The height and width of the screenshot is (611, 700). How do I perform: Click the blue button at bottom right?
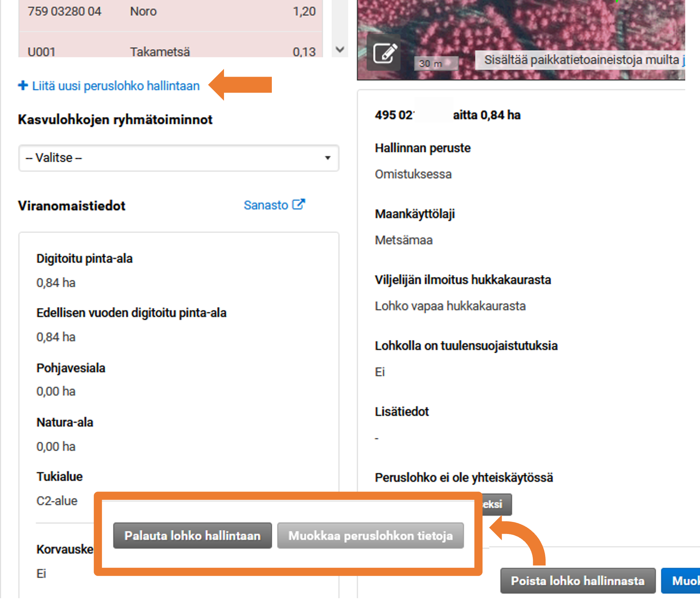pyautogui.click(x=688, y=581)
